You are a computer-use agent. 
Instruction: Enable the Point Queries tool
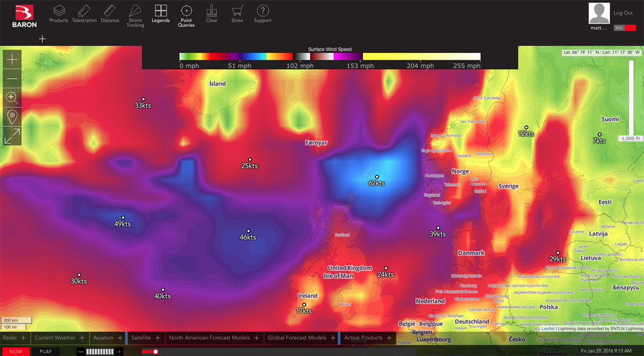pyautogui.click(x=186, y=16)
